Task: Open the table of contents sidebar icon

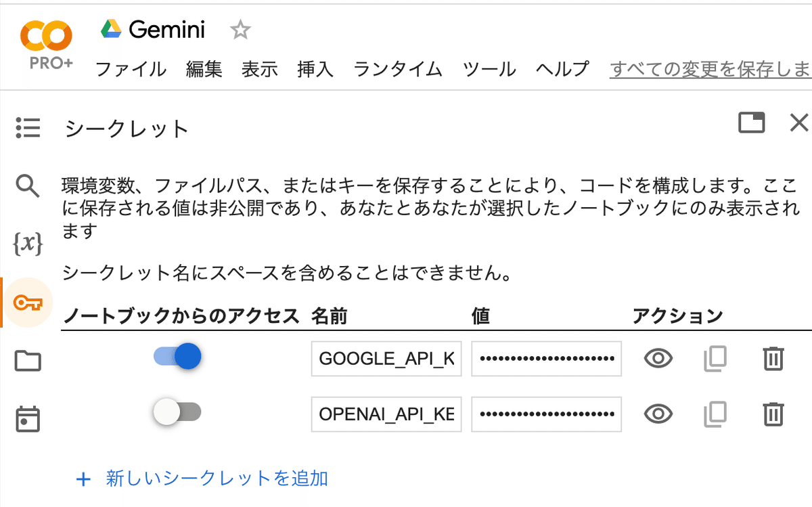Action: [28, 127]
